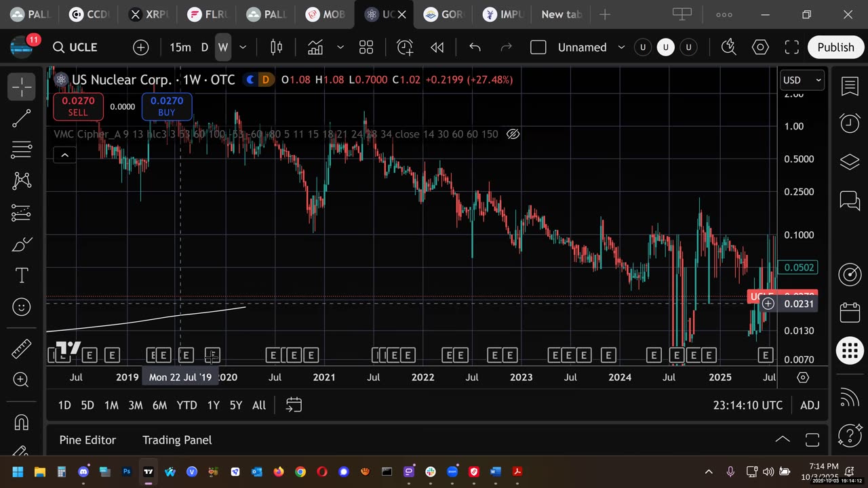This screenshot has height=488, width=868.
Task: Show hidden system tray icons
Action: 709,472
